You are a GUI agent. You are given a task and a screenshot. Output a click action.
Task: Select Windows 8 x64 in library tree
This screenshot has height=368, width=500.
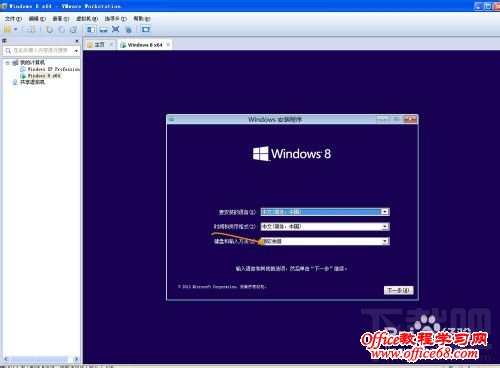44,76
